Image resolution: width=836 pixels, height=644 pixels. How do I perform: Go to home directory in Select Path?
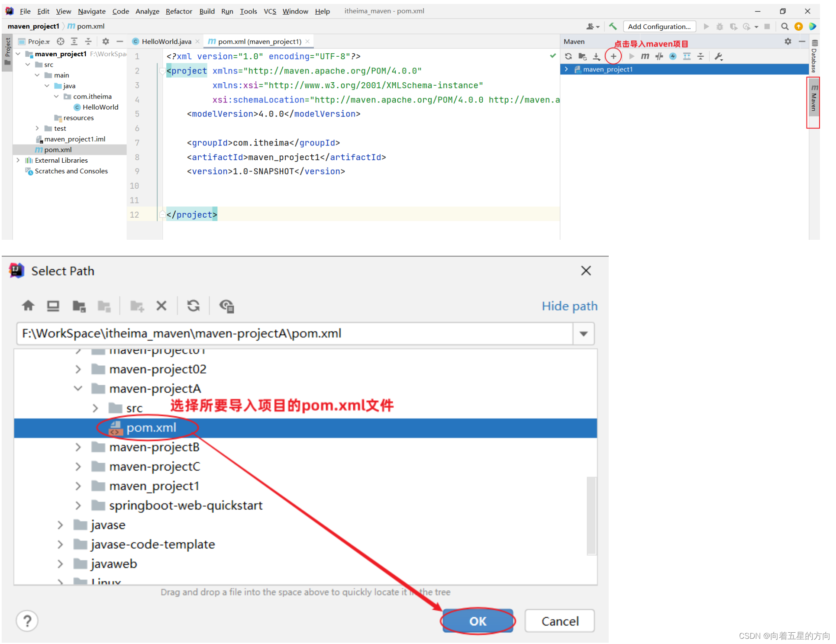[28, 306]
